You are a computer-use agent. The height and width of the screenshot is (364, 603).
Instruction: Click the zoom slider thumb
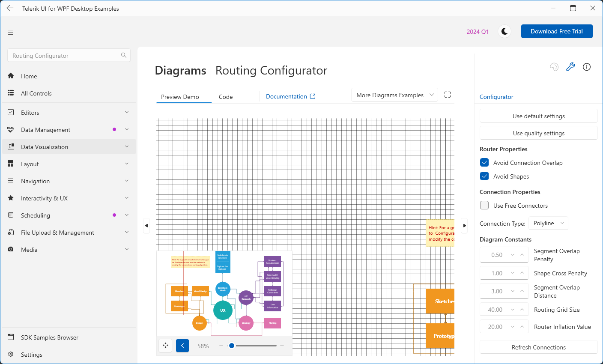click(232, 346)
